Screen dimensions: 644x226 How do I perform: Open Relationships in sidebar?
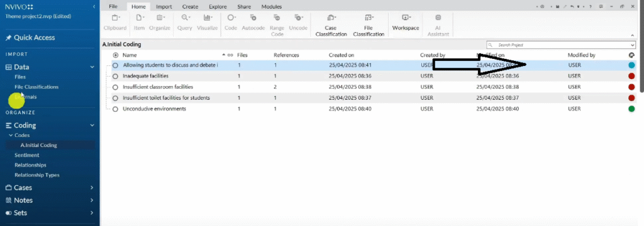(30, 165)
